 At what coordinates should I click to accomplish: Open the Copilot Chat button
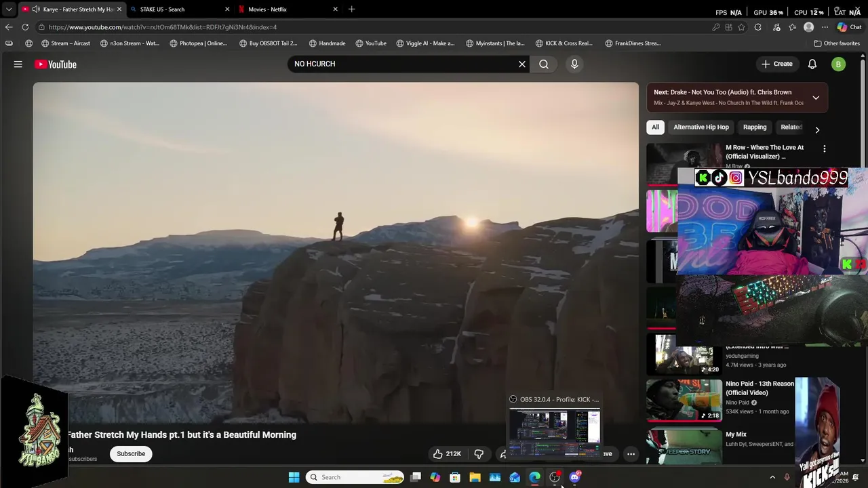849,27
